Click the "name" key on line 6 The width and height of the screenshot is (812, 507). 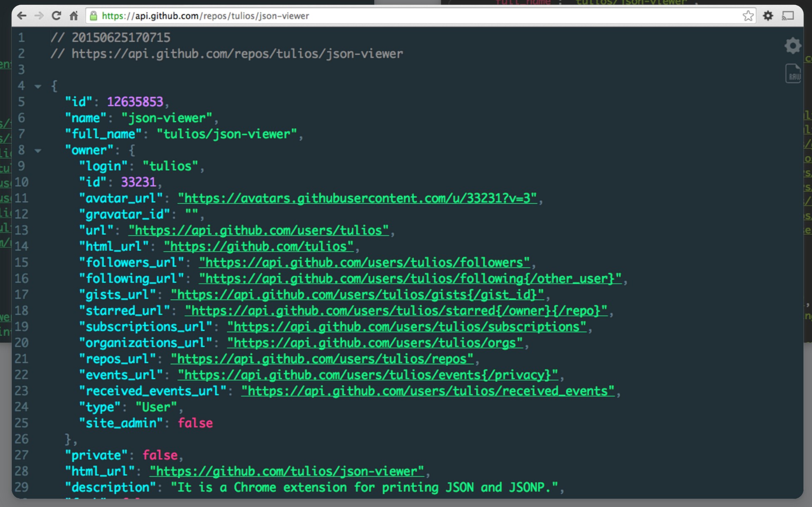pos(86,118)
